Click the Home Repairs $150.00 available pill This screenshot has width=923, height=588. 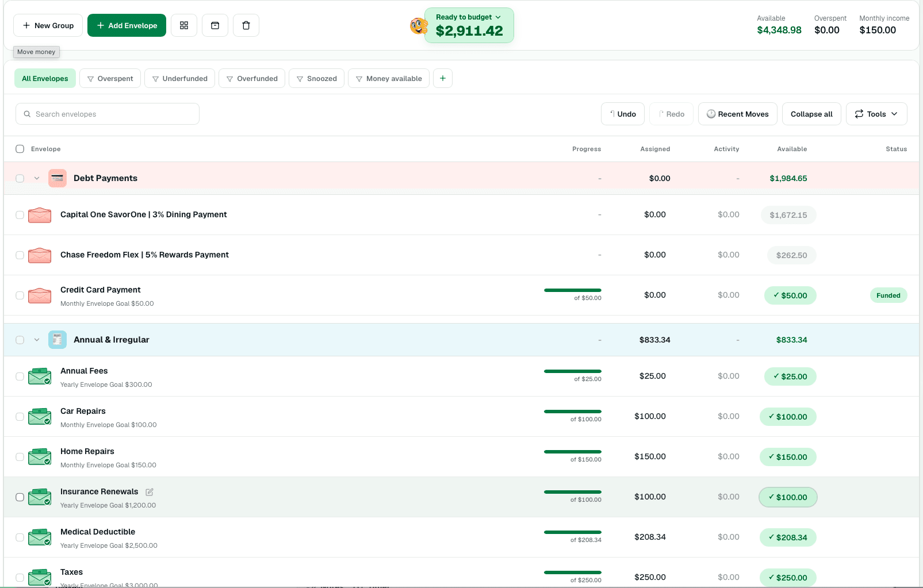pos(788,457)
